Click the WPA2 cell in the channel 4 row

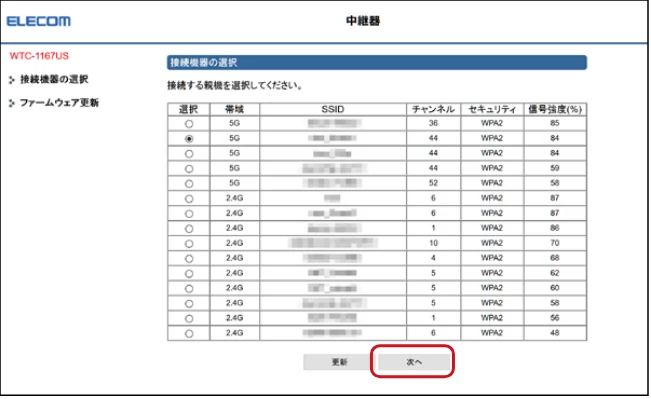pyautogui.click(x=492, y=258)
